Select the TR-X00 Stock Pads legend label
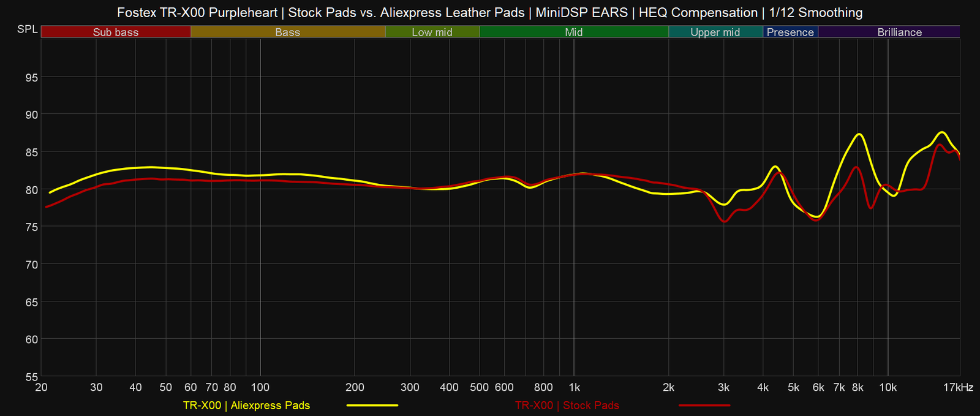Image resolution: width=980 pixels, height=416 pixels. (x=567, y=406)
